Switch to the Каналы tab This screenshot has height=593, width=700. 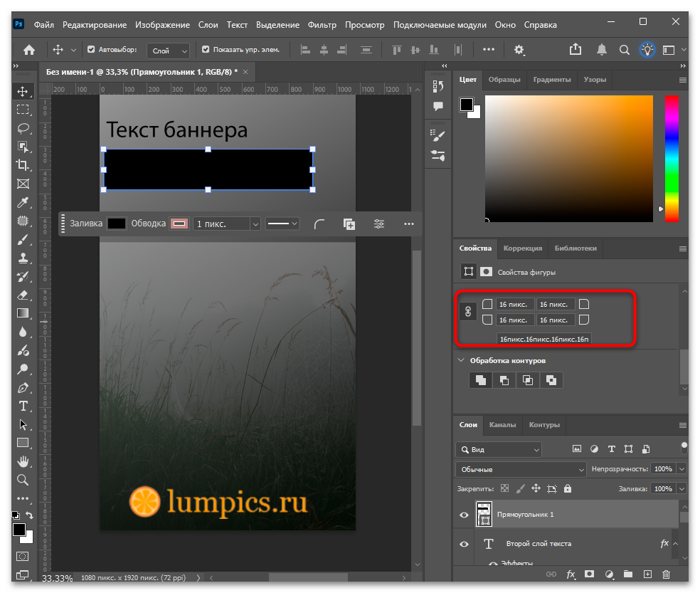502,424
